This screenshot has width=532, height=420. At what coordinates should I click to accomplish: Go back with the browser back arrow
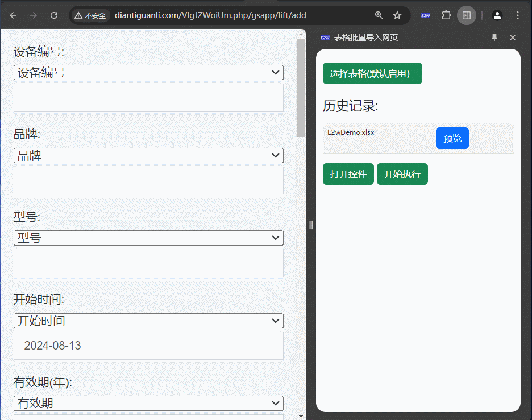pos(13,15)
